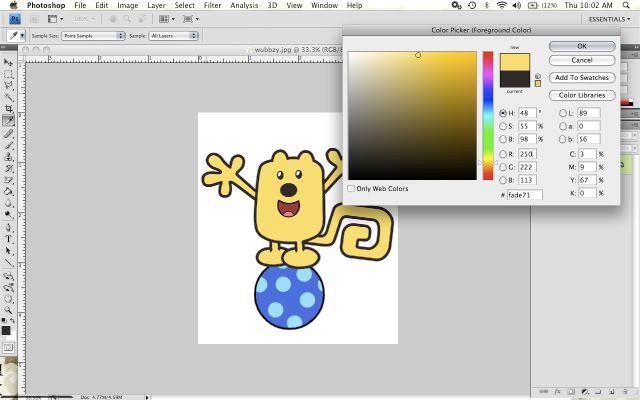
Task: Click OK in Color Picker
Action: (x=582, y=46)
